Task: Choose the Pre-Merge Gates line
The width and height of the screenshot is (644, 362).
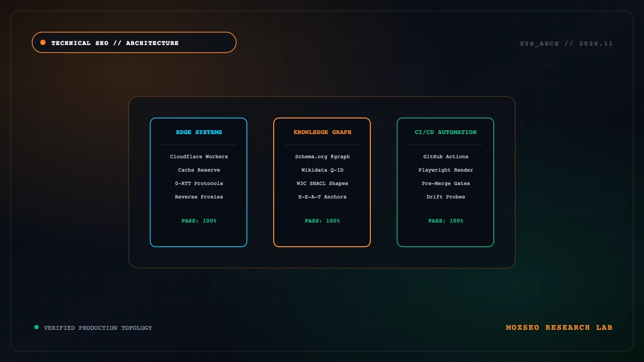Action: coord(446,183)
